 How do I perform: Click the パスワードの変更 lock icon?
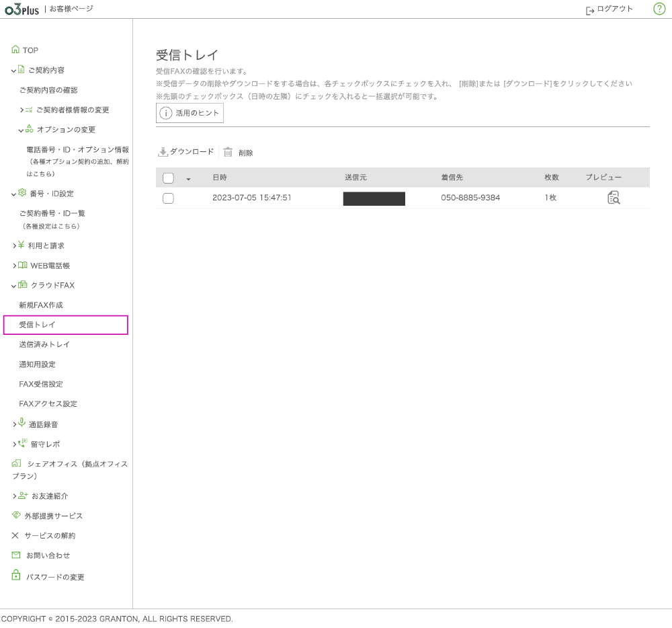coord(16,575)
